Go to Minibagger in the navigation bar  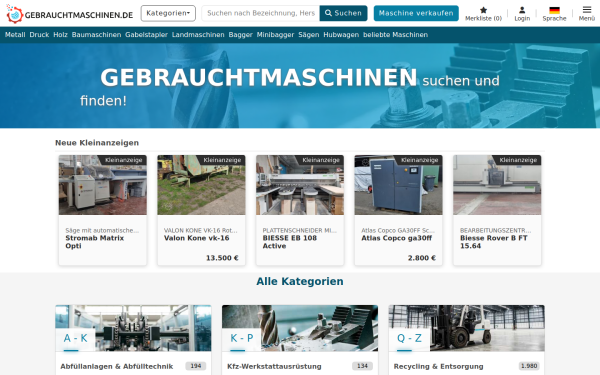click(275, 35)
